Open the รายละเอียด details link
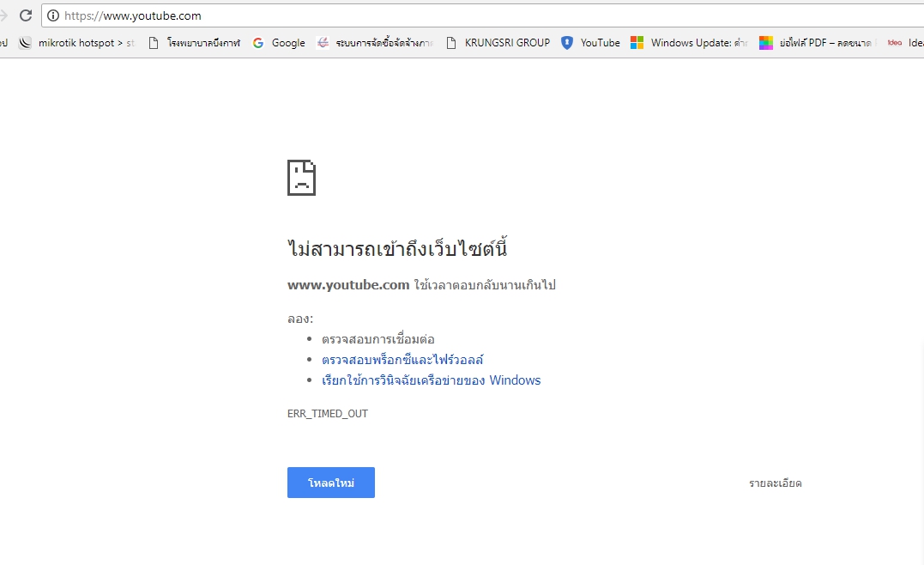 [x=776, y=483]
